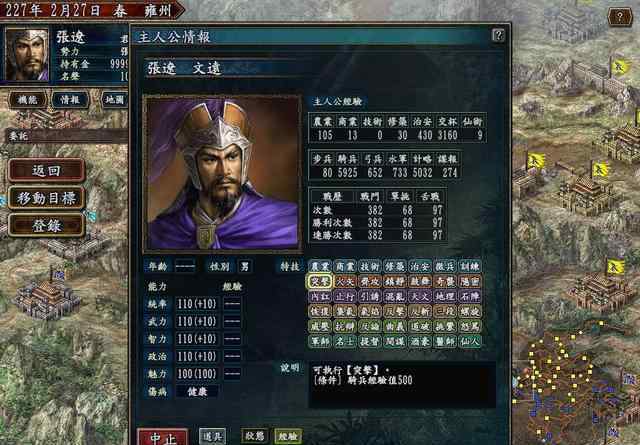Click the 訓練 skill badge
The width and height of the screenshot is (640, 445).
[470, 267]
